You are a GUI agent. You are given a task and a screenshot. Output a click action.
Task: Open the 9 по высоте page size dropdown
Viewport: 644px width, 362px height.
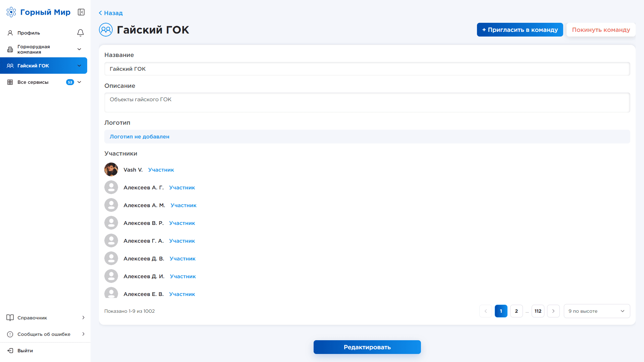click(597, 311)
